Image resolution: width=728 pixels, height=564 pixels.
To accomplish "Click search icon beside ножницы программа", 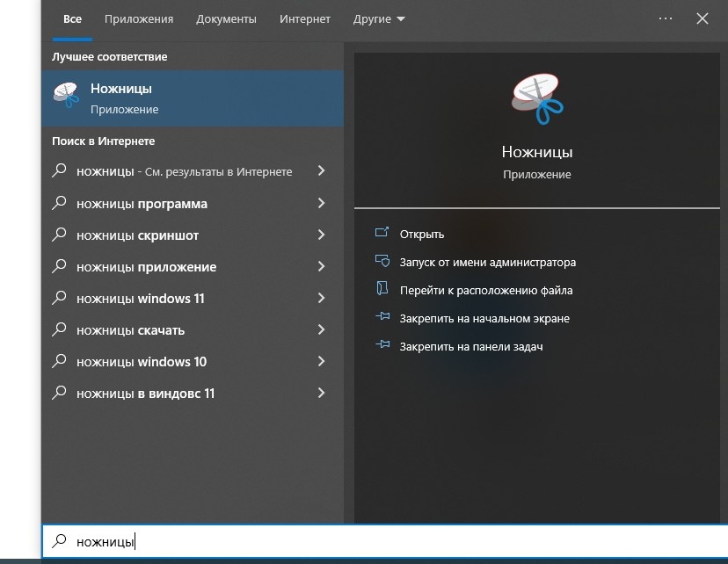I will coord(59,203).
